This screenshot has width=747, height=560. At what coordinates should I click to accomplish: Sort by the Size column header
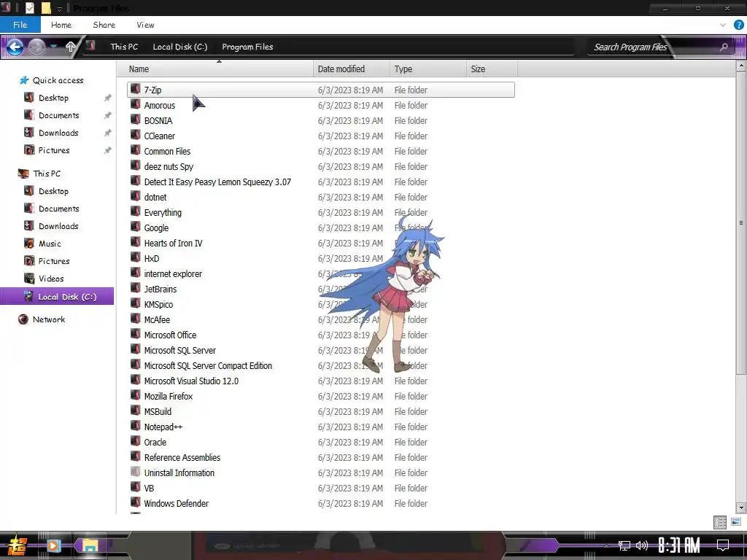[492, 69]
